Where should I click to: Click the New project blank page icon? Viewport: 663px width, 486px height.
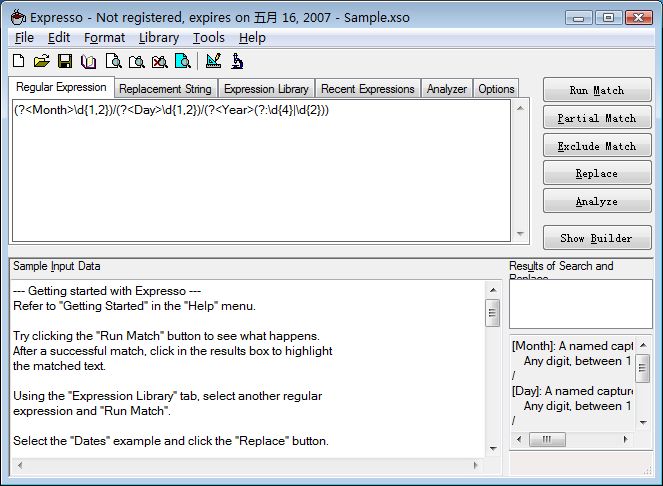coord(19,61)
